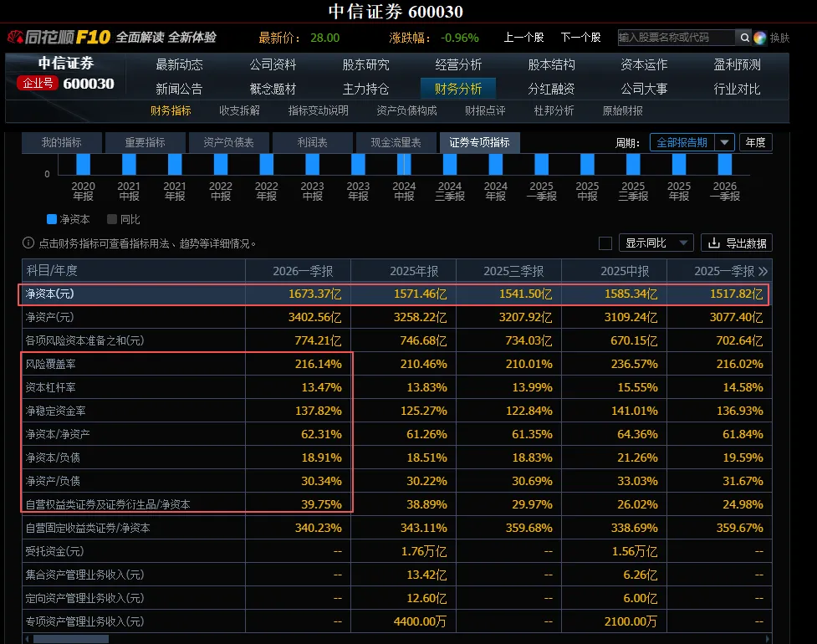Open the 资产负债表 tab

pyautogui.click(x=228, y=143)
